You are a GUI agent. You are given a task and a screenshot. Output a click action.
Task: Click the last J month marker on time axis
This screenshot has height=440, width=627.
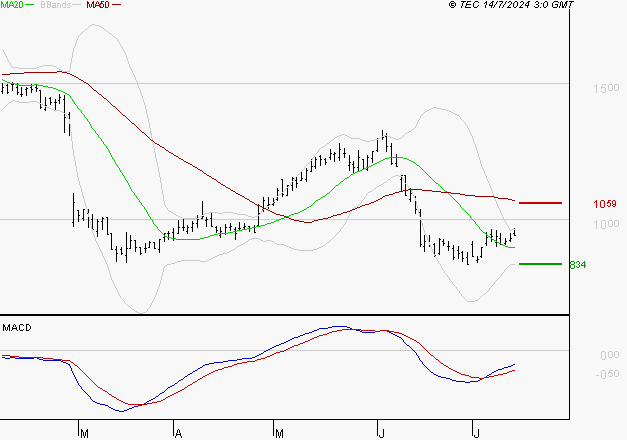(x=476, y=434)
